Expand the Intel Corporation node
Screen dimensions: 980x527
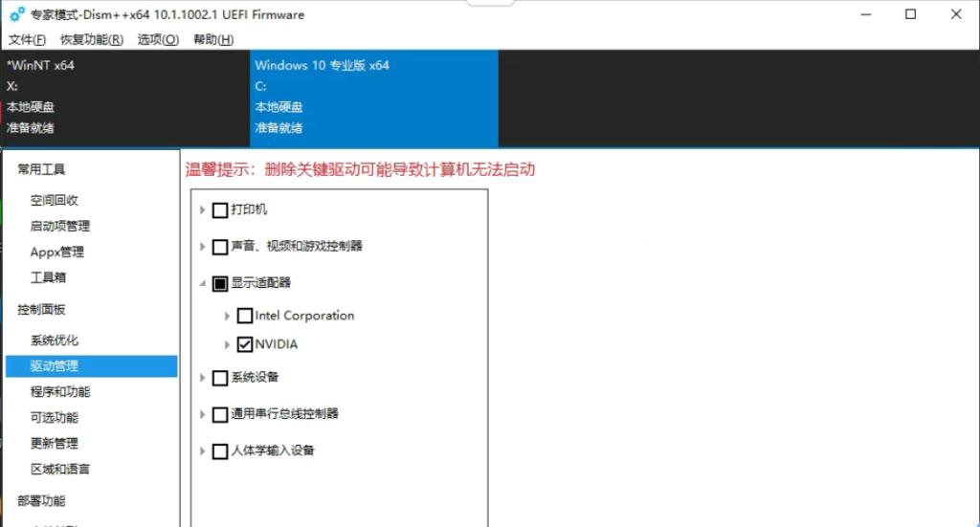click(x=228, y=316)
